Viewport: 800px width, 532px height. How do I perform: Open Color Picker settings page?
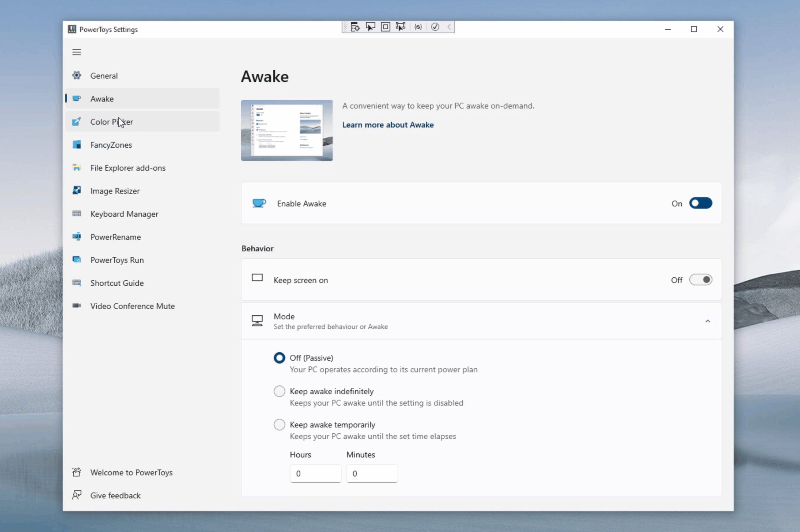tap(112, 122)
